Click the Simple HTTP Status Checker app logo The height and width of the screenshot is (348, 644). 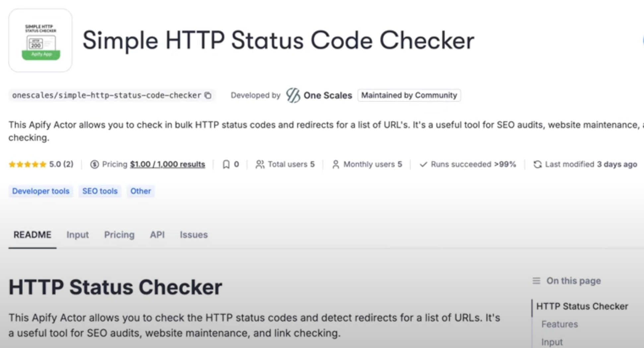40,41
